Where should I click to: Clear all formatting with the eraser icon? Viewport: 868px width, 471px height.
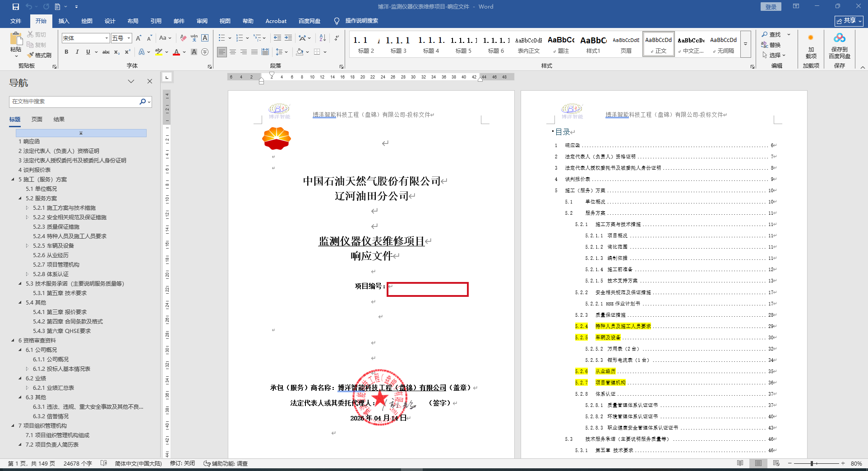point(183,38)
